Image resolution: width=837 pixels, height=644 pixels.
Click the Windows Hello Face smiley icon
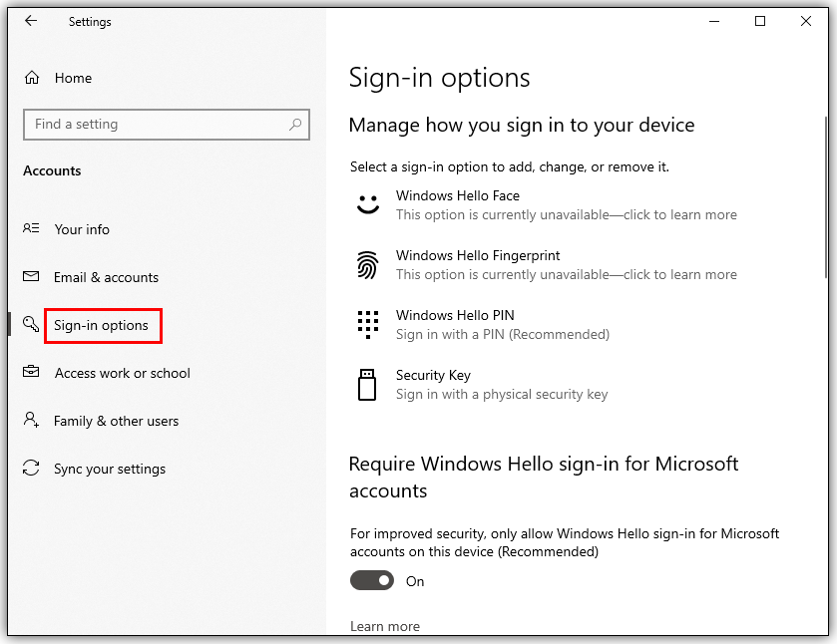coord(368,204)
